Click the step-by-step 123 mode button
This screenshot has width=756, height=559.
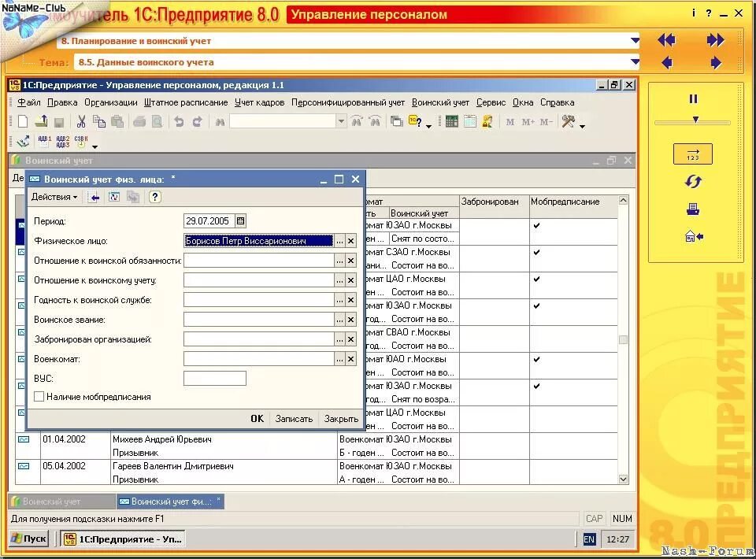693,154
